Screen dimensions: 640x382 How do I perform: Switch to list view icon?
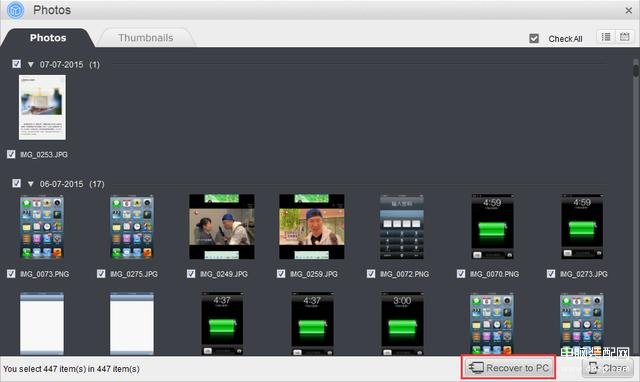tap(606, 37)
